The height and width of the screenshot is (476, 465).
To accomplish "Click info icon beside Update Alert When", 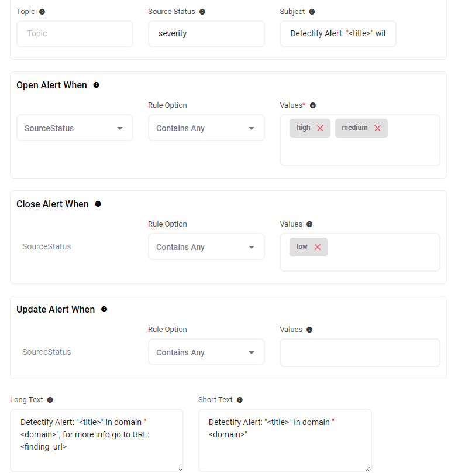I will (104, 309).
